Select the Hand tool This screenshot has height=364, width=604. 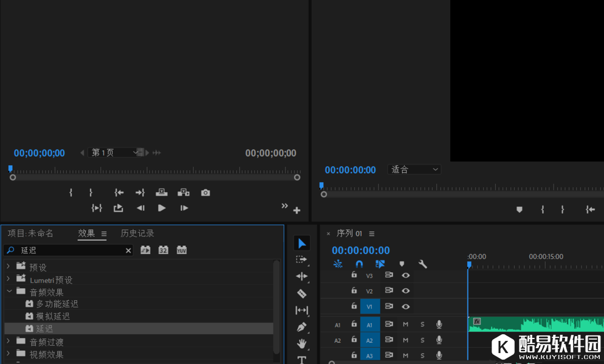(302, 343)
